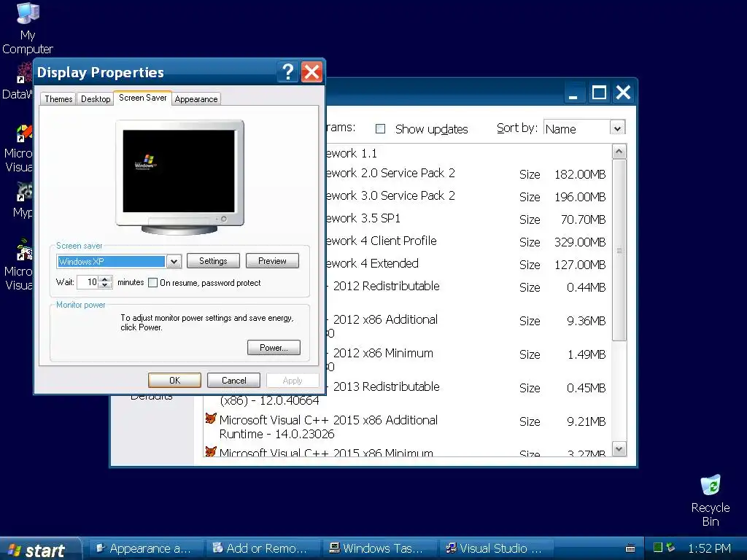
Task: Switch to Visual Studio taskbar item
Action: (496, 548)
